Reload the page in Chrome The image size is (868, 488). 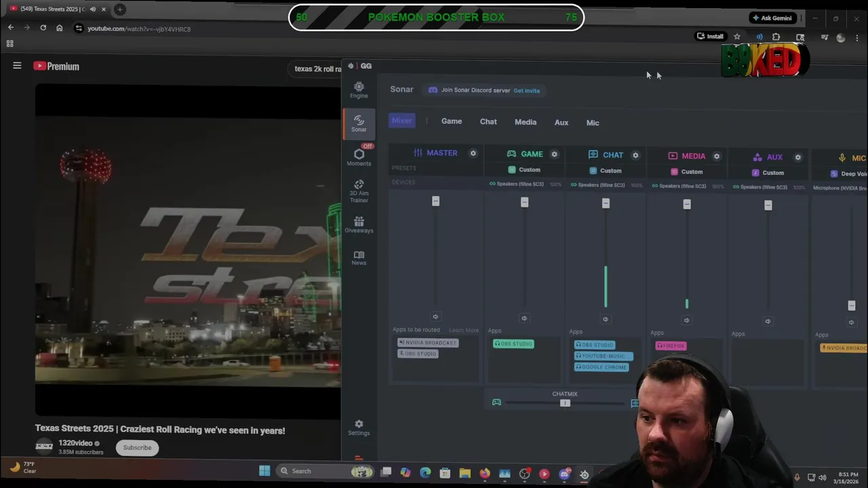click(x=43, y=28)
